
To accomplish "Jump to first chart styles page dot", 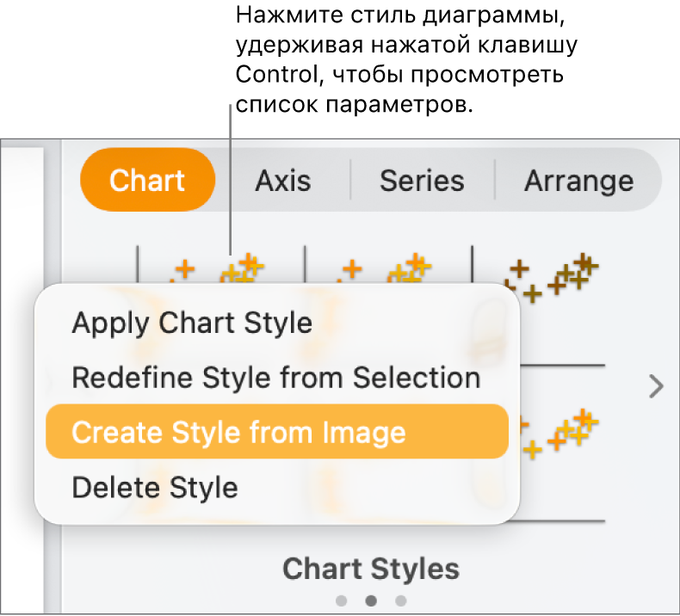I will pos(342,601).
